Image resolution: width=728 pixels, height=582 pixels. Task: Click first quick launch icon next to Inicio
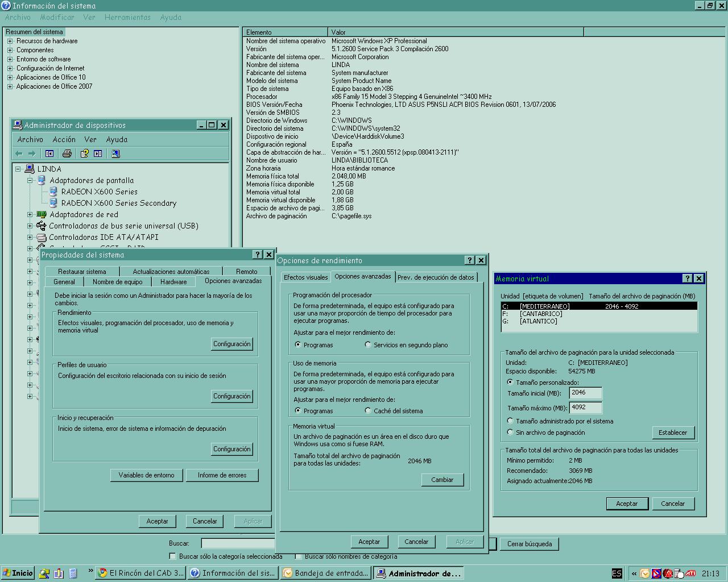pos(44,573)
